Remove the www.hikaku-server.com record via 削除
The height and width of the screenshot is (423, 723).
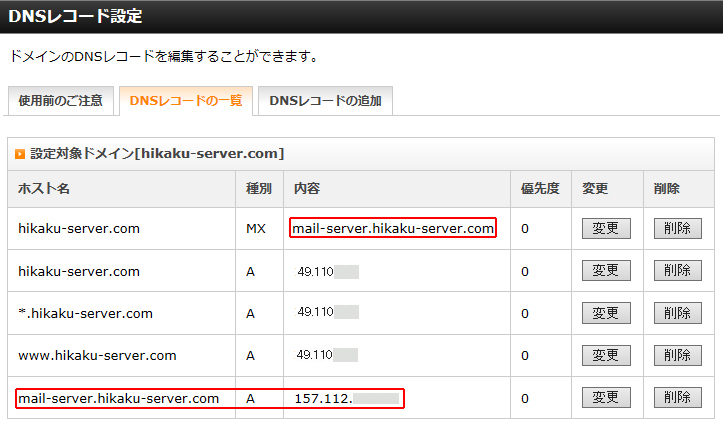pos(677,356)
